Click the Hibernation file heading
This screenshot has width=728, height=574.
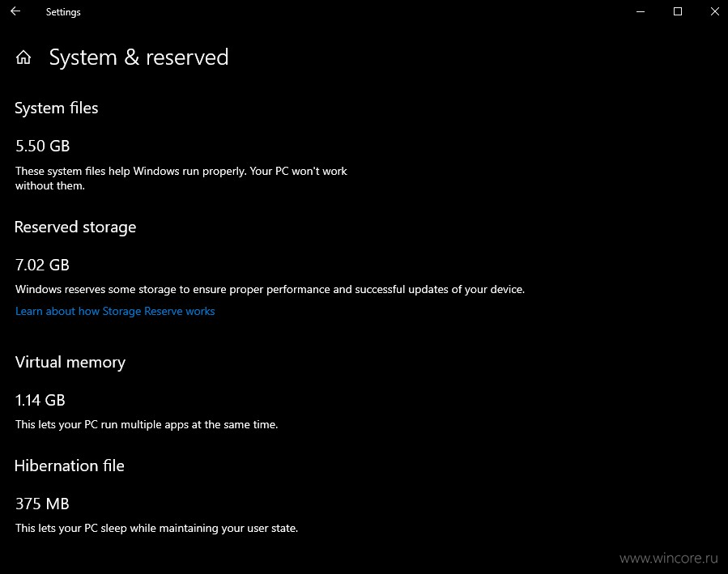(x=69, y=466)
